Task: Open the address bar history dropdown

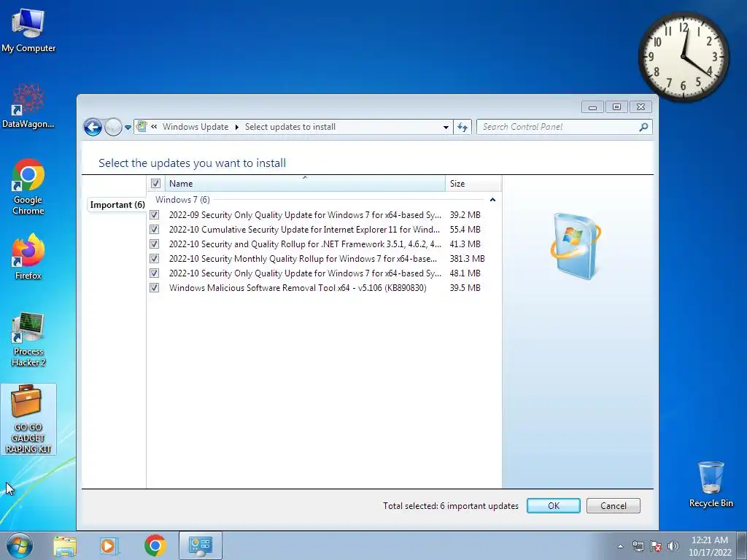Action: point(446,127)
